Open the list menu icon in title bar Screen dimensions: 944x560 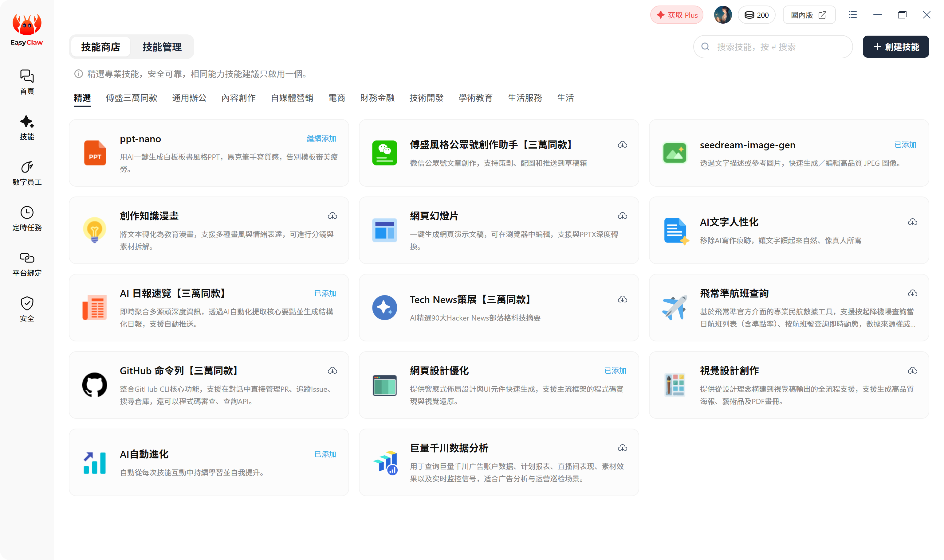pos(853,15)
